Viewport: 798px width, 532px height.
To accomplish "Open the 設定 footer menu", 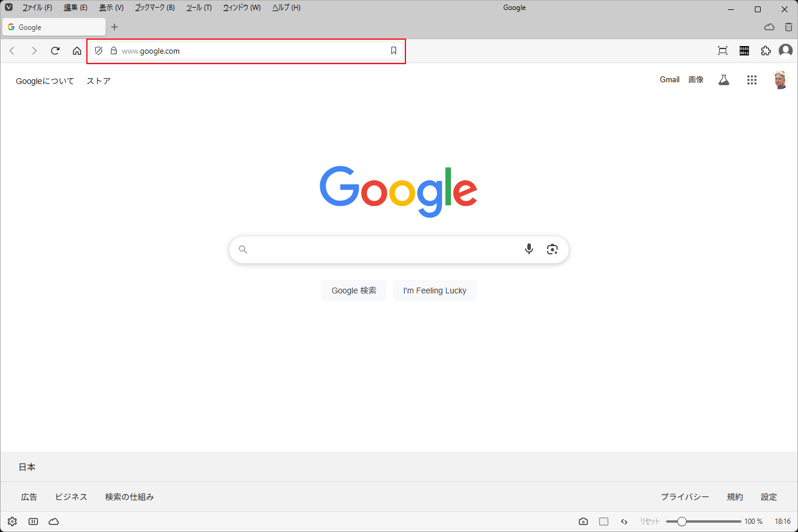I will 769,497.
